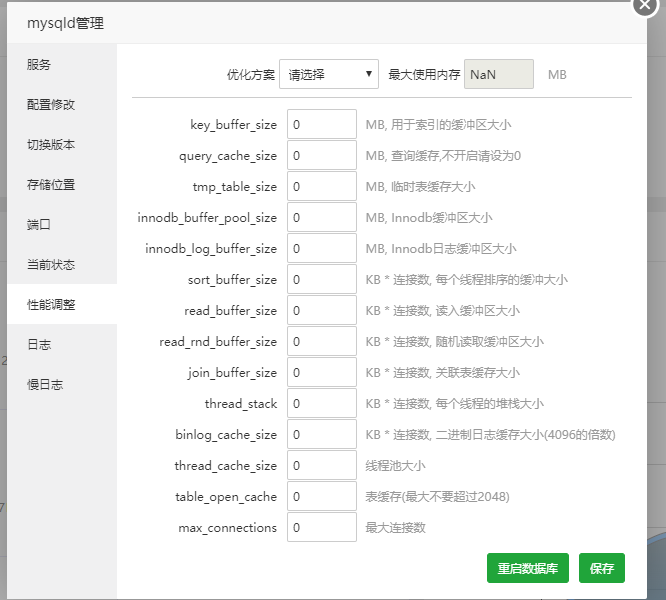Click the 'MB, Innodb缓冲区大小' description
Viewport: 666px width, 600px height.
coord(429,217)
